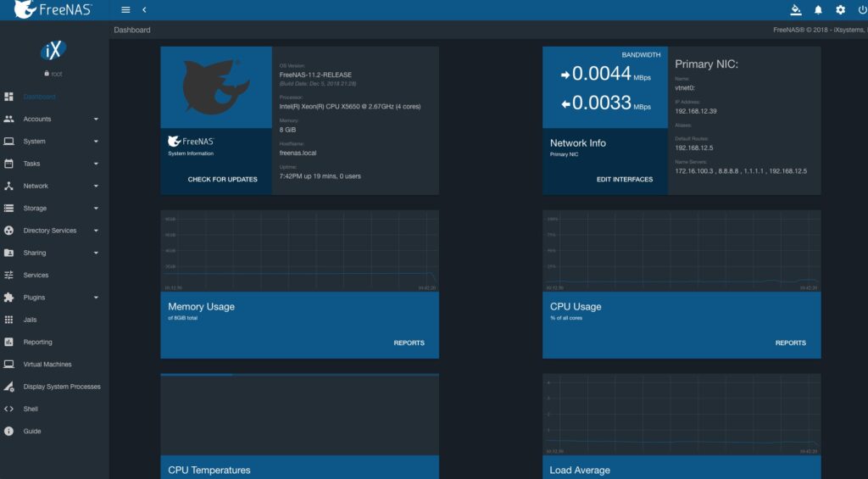The width and height of the screenshot is (868, 479).
Task: Open the settings gear in the top bar
Action: pos(840,10)
